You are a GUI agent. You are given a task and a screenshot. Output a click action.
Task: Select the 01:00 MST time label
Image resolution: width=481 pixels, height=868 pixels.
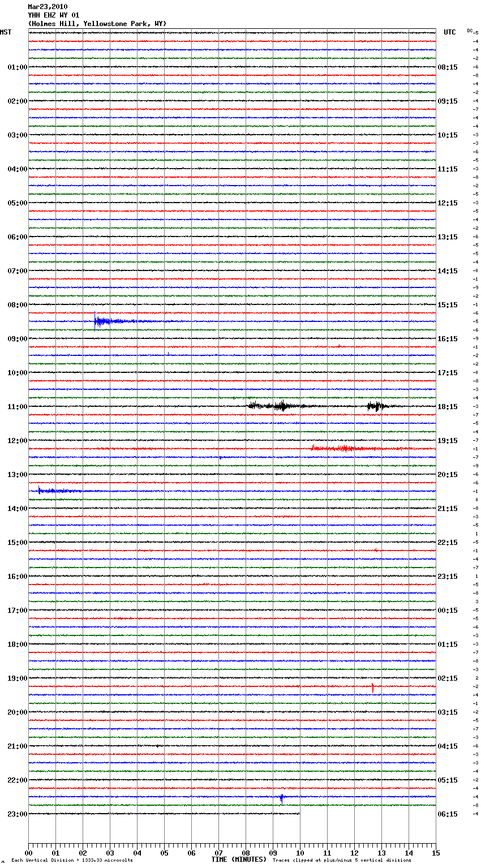coord(18,67)
